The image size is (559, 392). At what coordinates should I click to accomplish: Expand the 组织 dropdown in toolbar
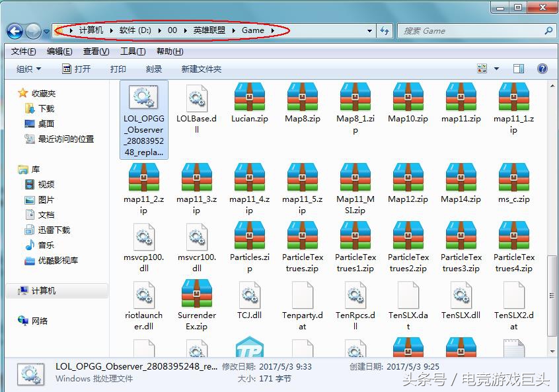[28, 69]
